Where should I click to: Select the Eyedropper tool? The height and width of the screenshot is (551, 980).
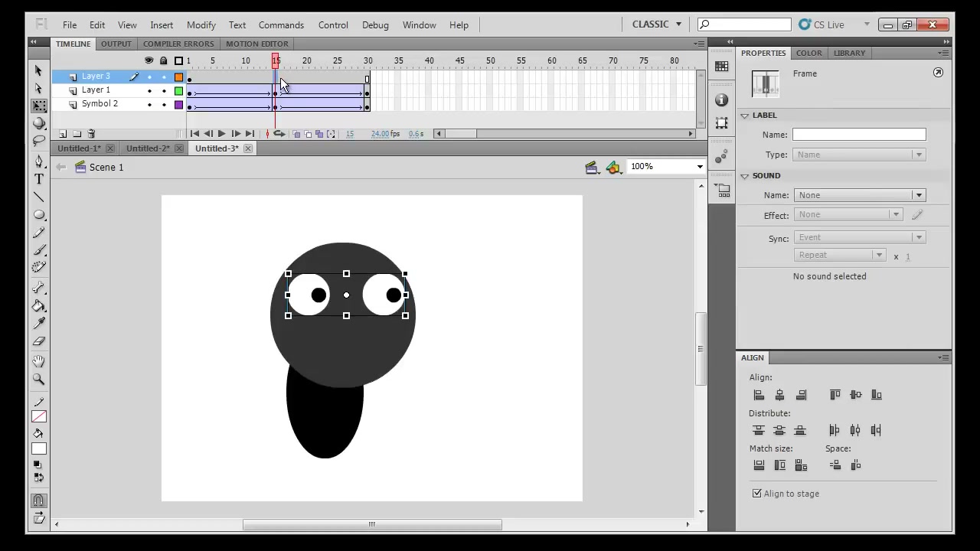[x=39, y=323]
